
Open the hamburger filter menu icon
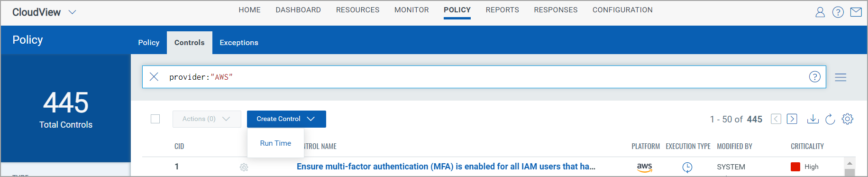(841, 77)
